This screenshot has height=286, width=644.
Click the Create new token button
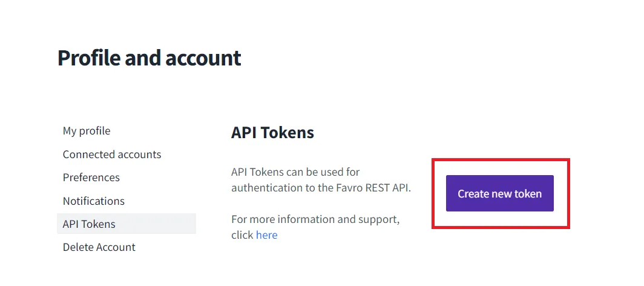(499, 194)
